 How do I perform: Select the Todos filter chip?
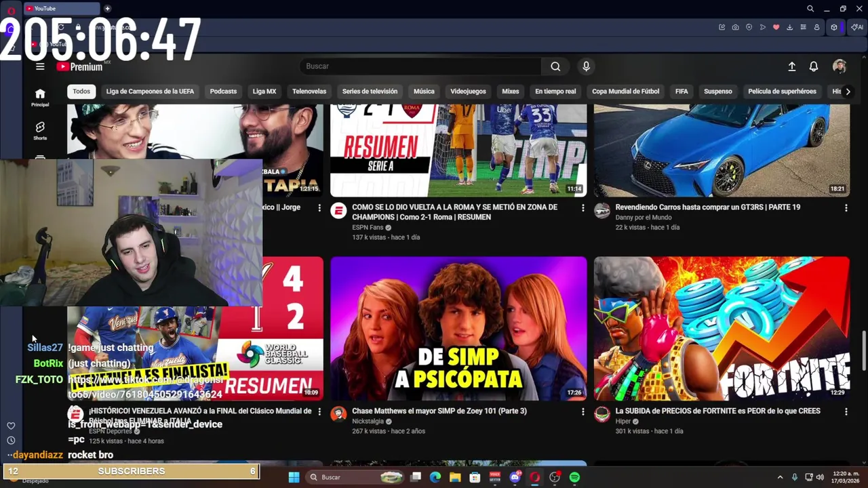click(81, 91)
